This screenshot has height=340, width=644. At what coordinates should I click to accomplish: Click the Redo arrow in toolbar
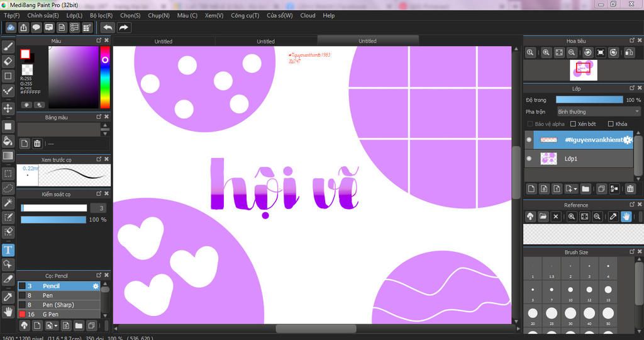click(124, 28)
